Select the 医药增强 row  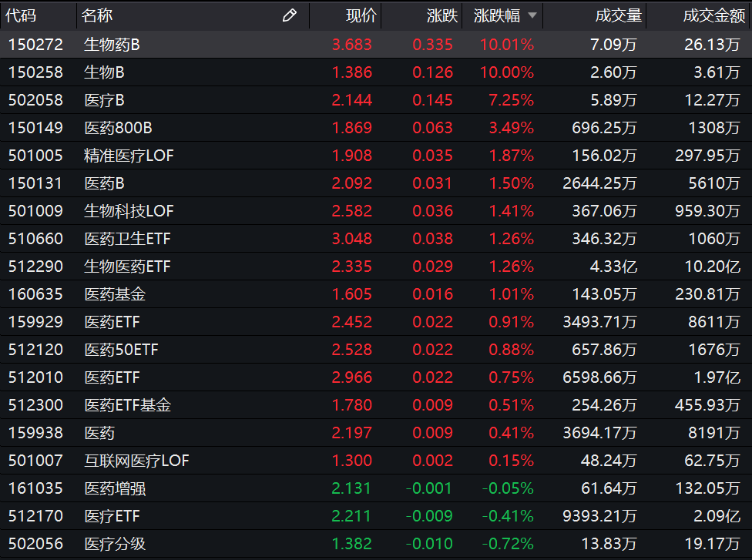click(x=115, y=488)
